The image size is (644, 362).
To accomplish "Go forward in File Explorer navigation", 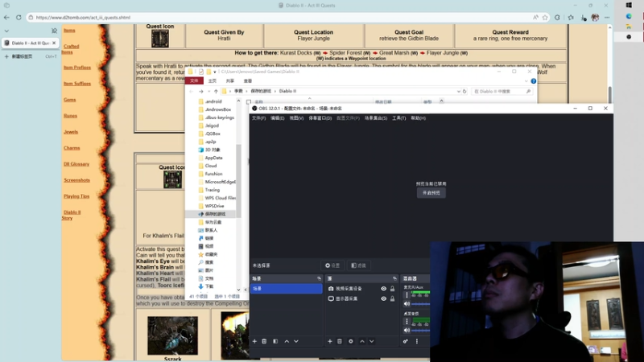I will [200, 91].
